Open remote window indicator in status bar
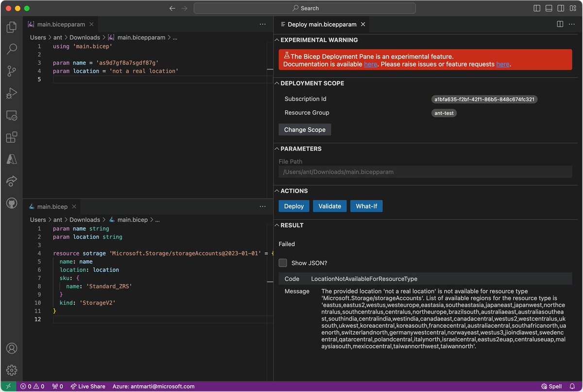The width and height of the screenshot is (583, 392). [x=8, y=387]
